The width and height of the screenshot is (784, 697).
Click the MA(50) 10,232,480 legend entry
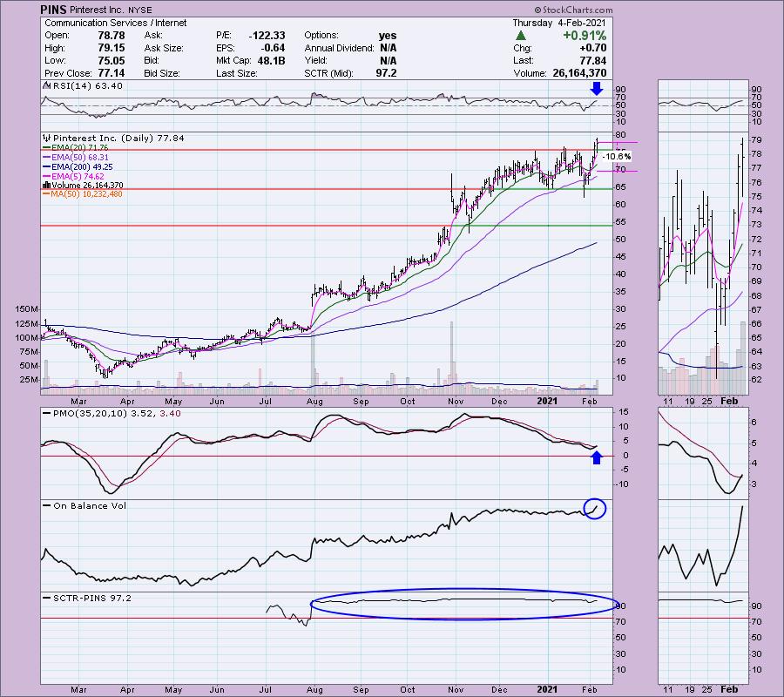pos(83,194)
